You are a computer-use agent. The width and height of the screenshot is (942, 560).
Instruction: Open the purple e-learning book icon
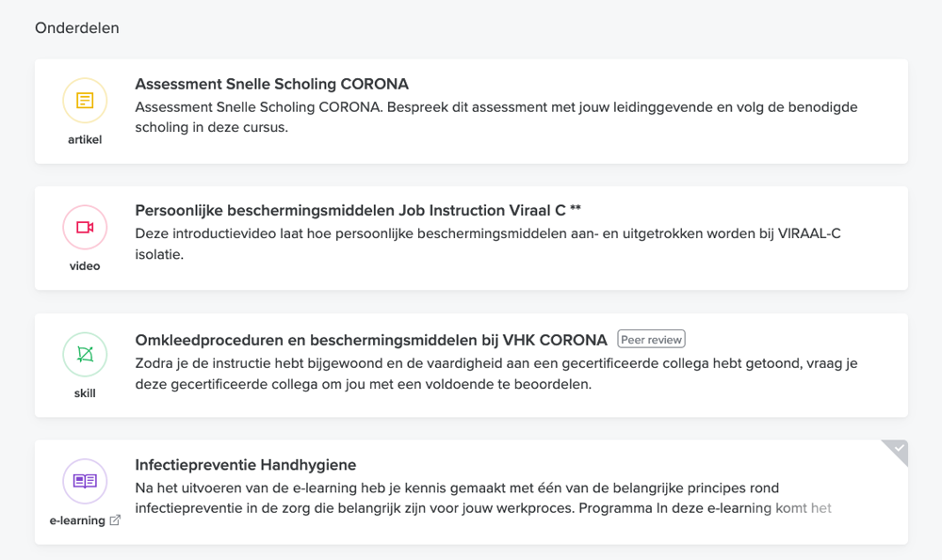pos(84,481)
